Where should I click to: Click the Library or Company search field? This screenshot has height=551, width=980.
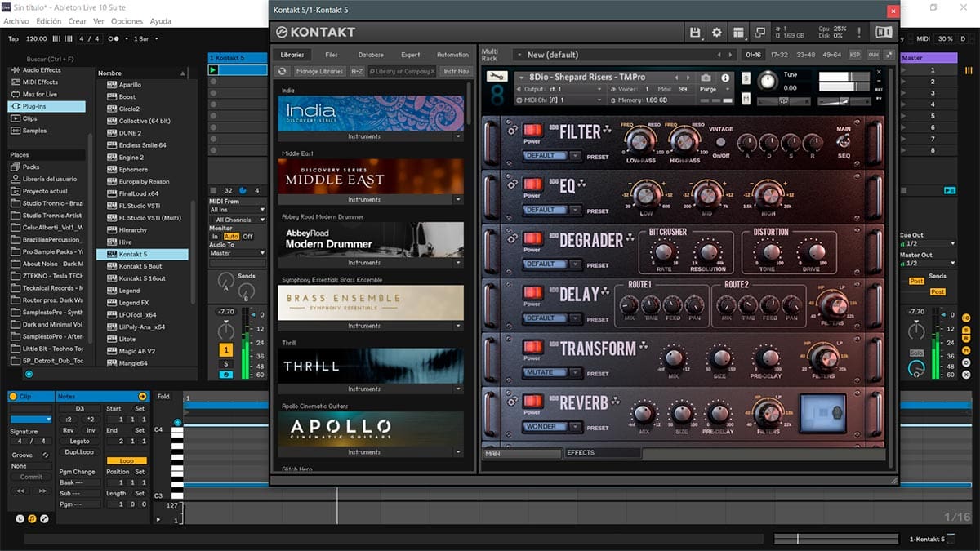point(402,71)
